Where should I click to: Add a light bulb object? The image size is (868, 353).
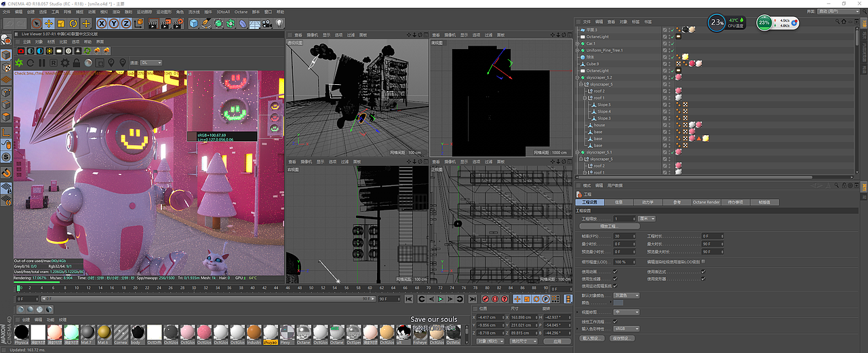[279, 24]
